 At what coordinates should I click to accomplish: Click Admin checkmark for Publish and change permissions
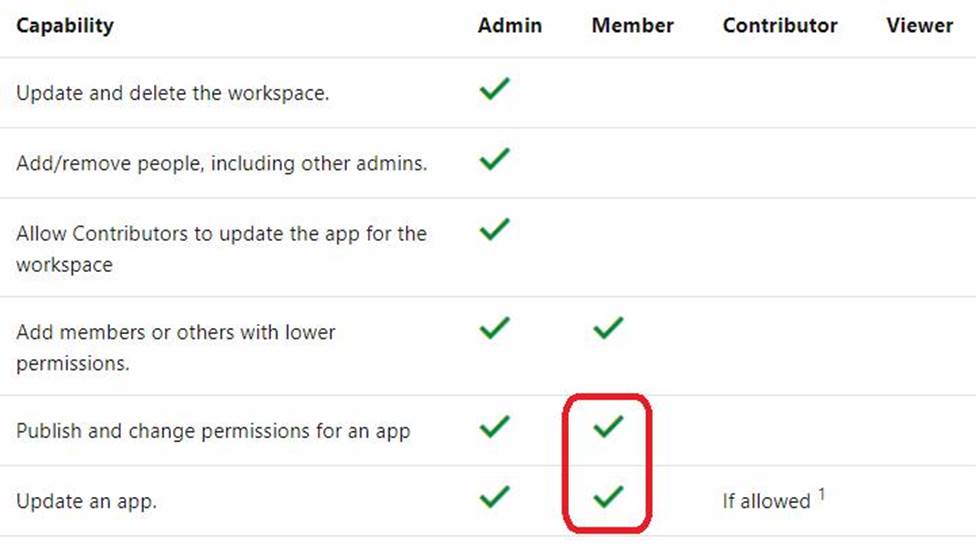[494, 427]
